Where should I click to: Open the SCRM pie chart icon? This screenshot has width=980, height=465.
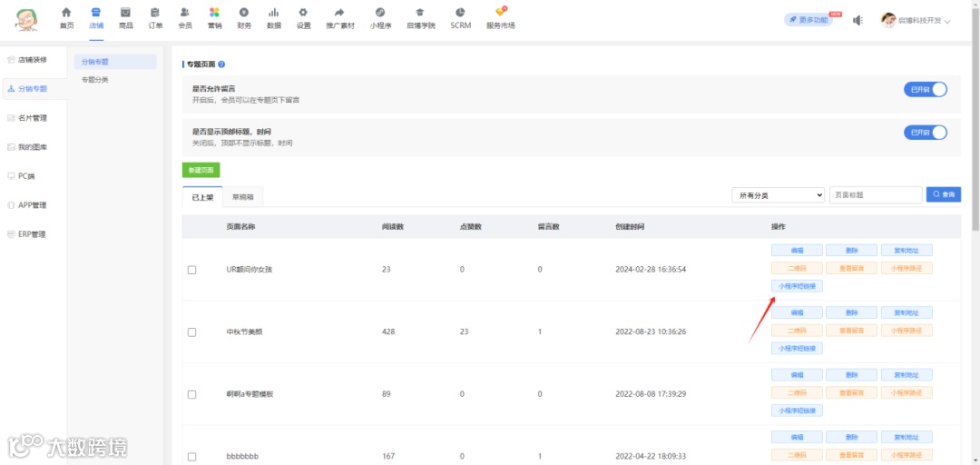(461, 13)
